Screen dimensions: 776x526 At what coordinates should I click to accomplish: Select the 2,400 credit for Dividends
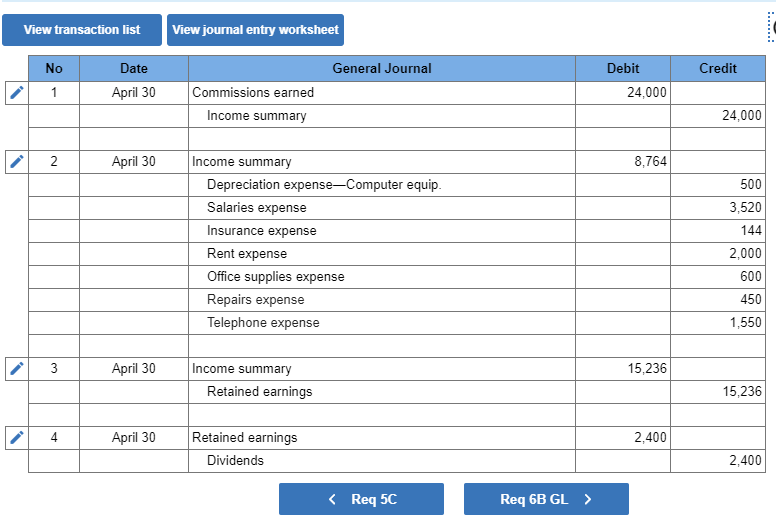click(x=718, y=461)
